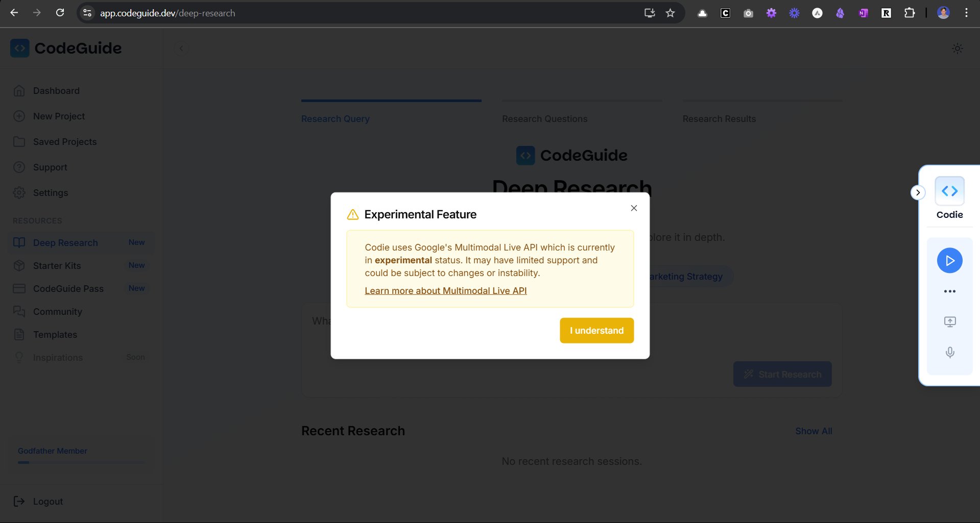Open the Chrome profile avatar
The image size is (980, 523).
943,13
